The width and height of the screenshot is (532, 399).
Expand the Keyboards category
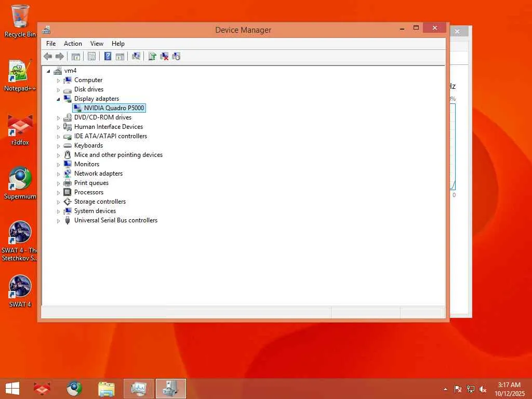[x=58, y=146]
